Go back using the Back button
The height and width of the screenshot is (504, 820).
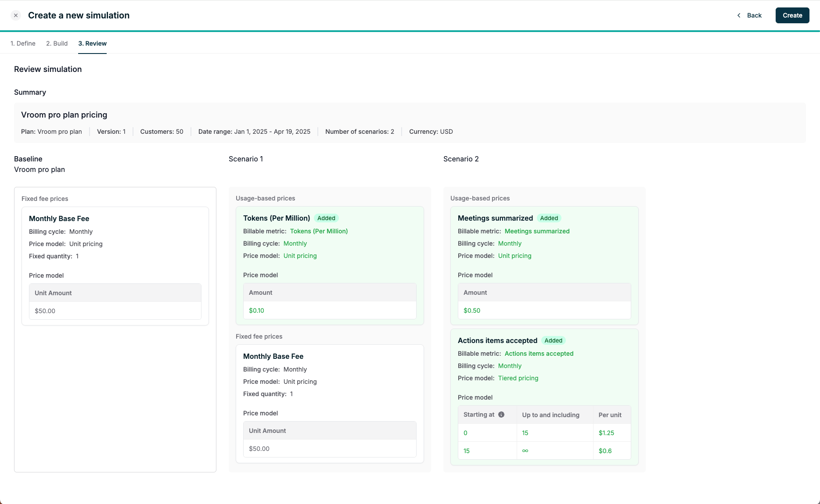(x=749, y=15)
